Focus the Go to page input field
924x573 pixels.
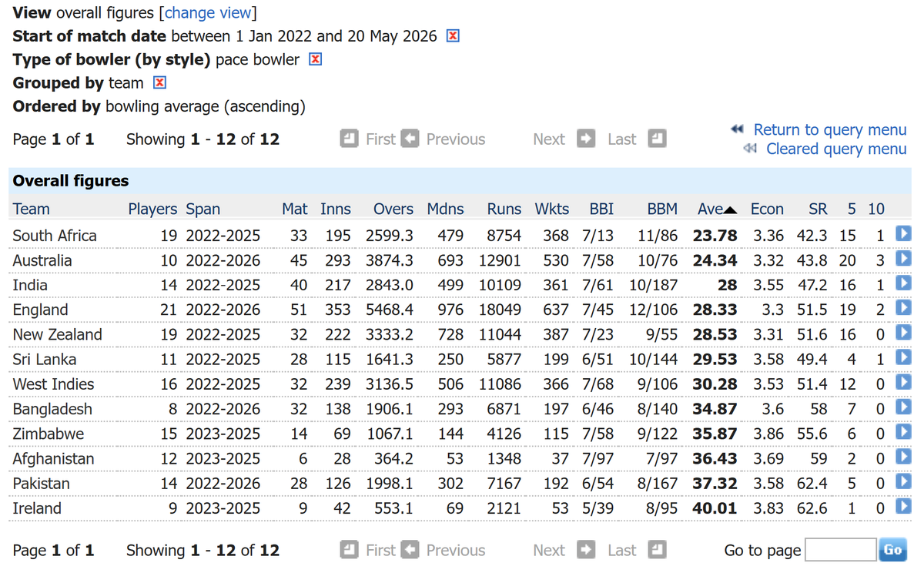(840, 550)
